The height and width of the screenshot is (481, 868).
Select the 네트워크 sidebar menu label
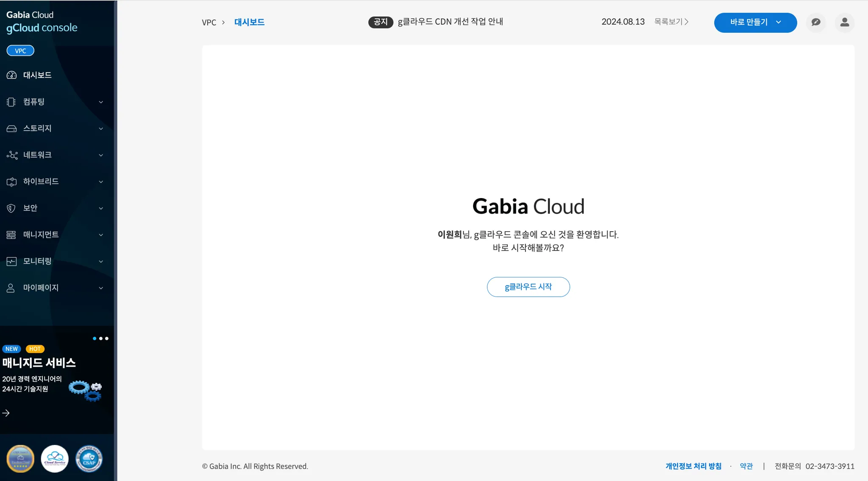pos(37,155)
